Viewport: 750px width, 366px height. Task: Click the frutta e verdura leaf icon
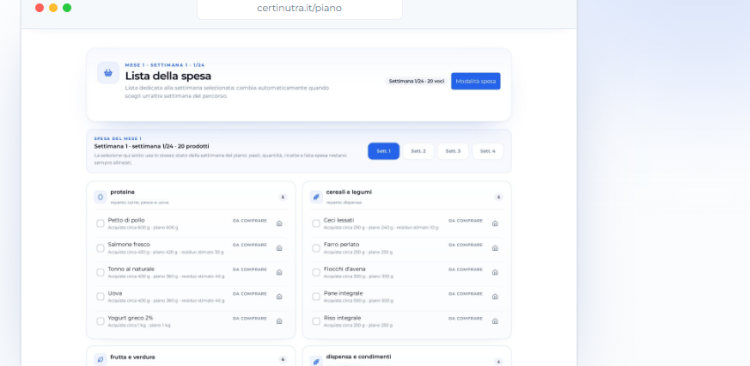(x=100, y=360)
